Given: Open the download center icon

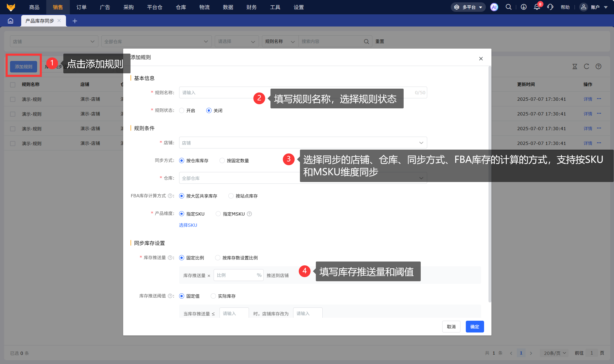Looking at the screenshot, I should tap(524, 7).
